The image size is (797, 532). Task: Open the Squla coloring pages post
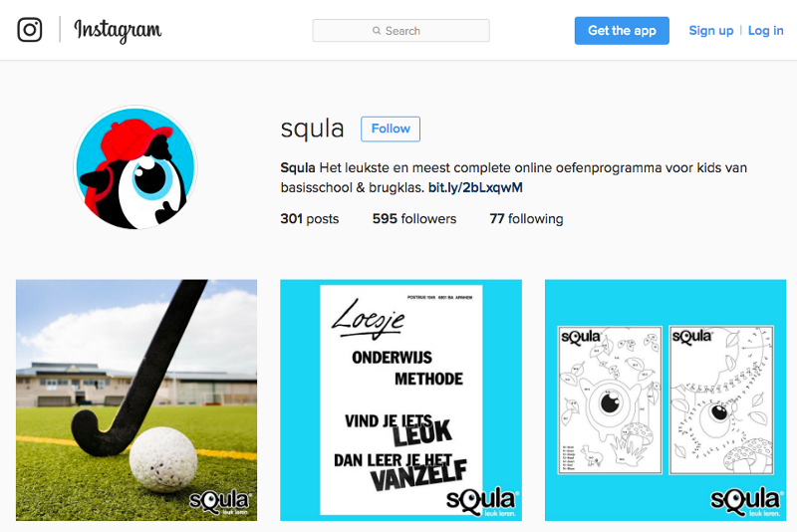[x=665, y=399]
